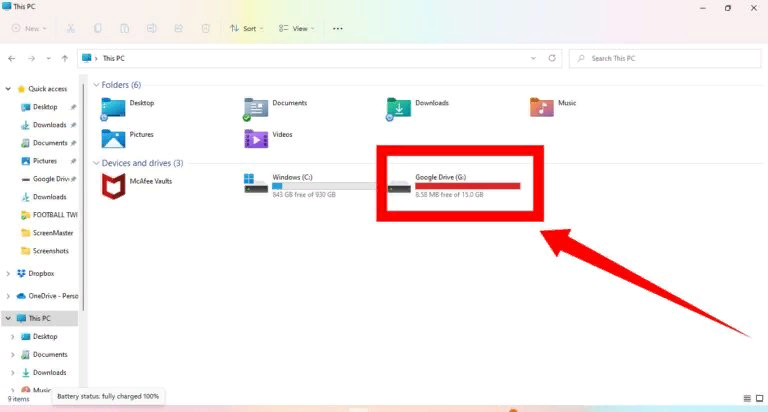768x412 pixels.
Task: Select the Google Drive (G:) drive icon
Action: [x=399, y=186]
